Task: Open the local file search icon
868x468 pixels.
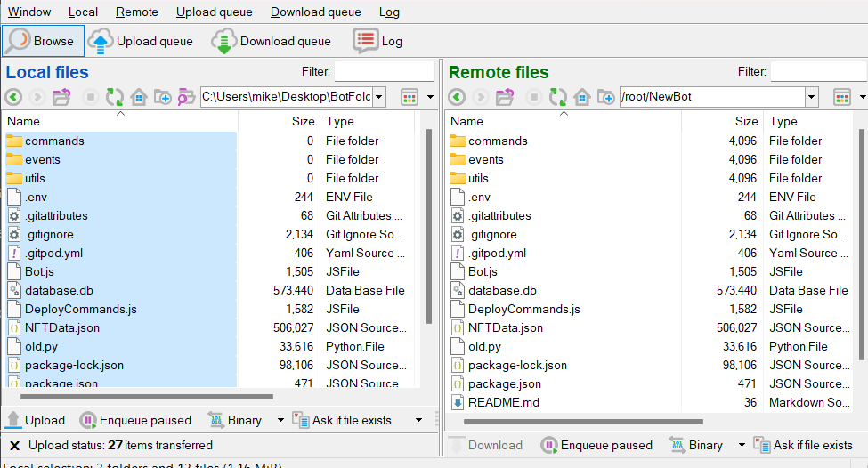Action: pyautogui.click(x=186, y=97)
